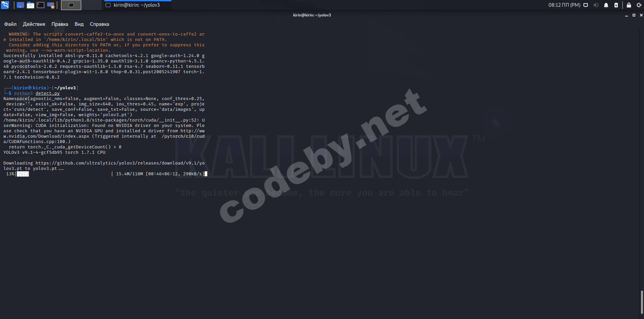Click the "15.4M/118M" download counter text

[x=129, y=174]
